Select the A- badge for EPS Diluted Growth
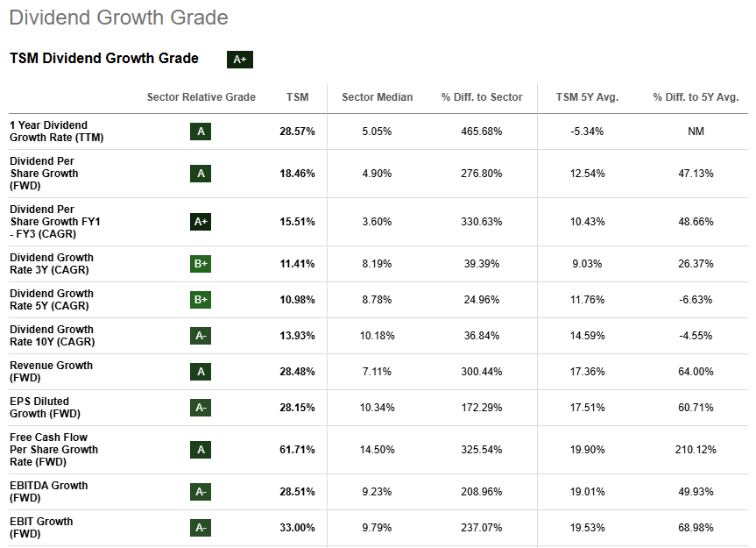The width and height of the screenshot is (756, 548). coord(201,408)
